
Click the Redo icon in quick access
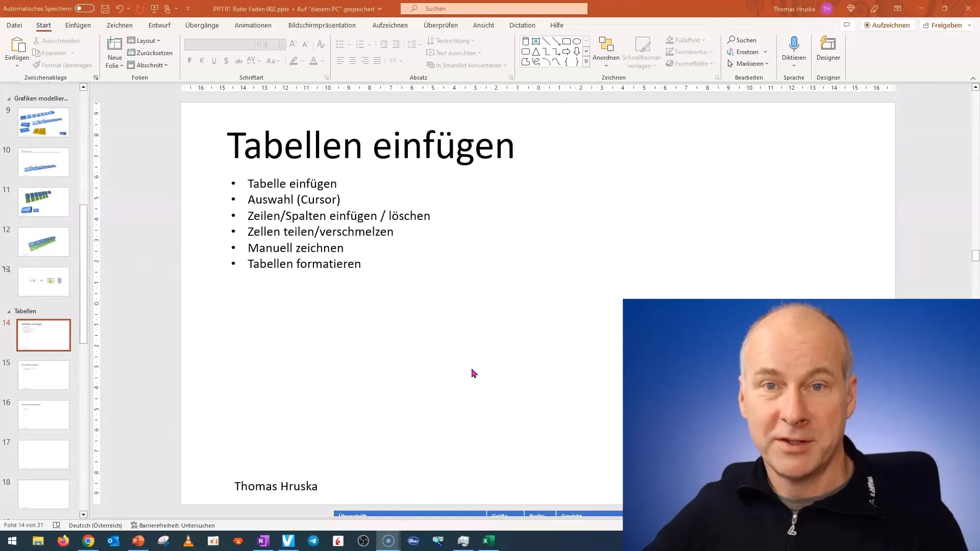(x=139, y=9)
